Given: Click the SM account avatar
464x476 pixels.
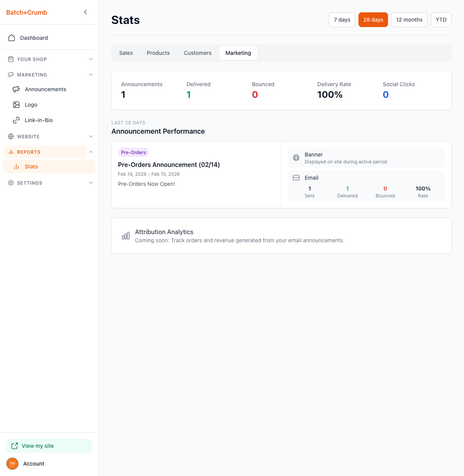Looking at the screenshot, I should 12,464.
